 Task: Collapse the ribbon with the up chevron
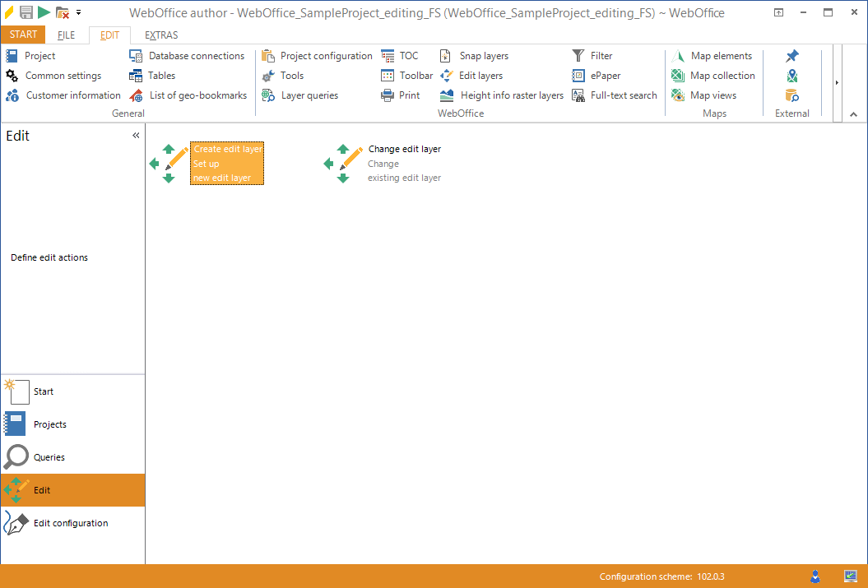click(x=854, y=114)
